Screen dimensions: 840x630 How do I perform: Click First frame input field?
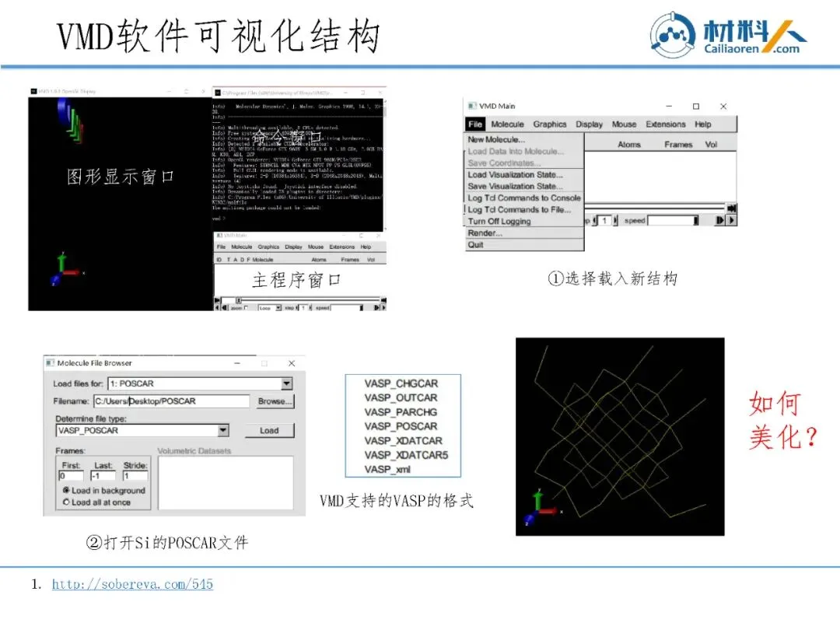(x=72, y=476)
